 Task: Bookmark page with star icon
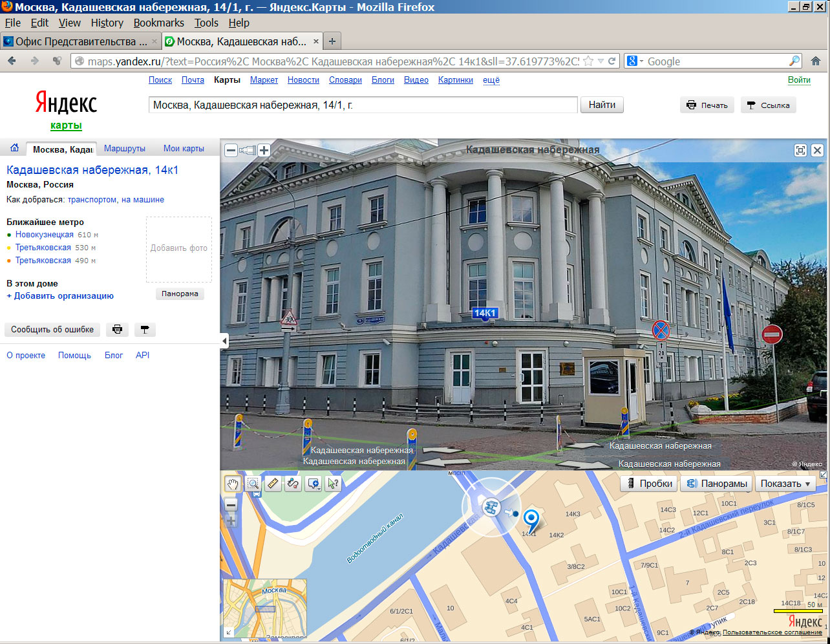click(x=588, y=61)
